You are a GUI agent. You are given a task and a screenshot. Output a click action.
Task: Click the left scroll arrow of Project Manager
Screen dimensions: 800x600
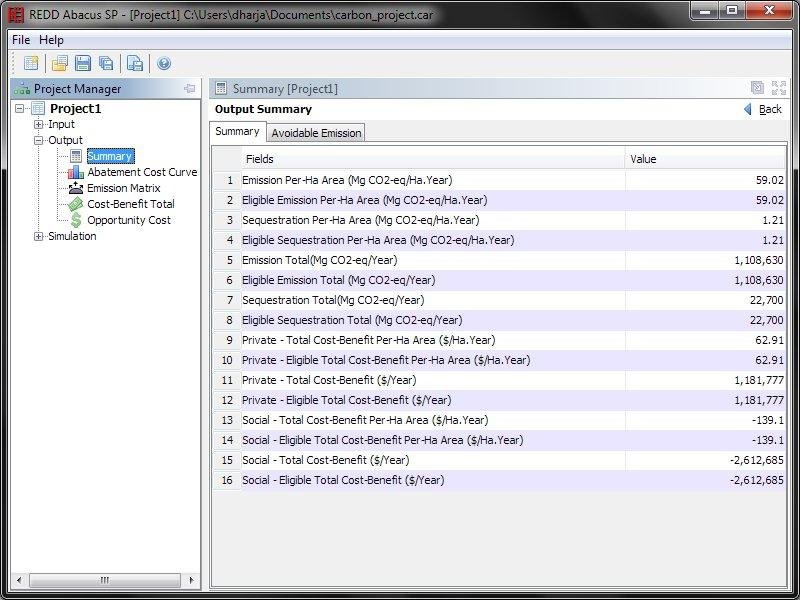(19, 580)
